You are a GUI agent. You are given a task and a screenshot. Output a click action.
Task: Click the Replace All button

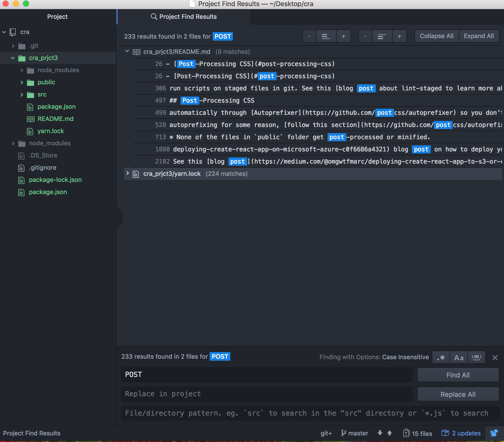pos(457,394)
